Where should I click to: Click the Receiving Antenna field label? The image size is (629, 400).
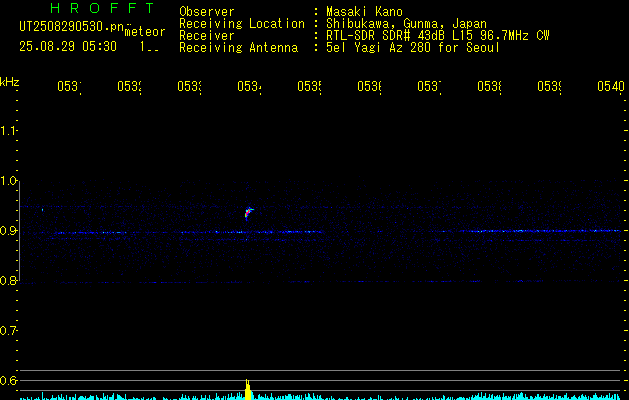point(239,48)
